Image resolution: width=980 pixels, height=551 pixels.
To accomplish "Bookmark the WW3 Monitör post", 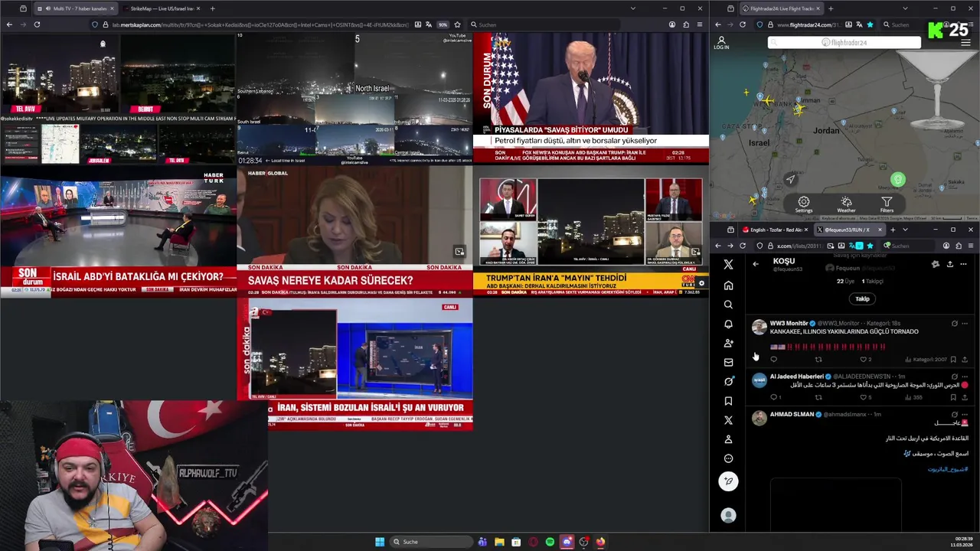I will tap(953, 359).
